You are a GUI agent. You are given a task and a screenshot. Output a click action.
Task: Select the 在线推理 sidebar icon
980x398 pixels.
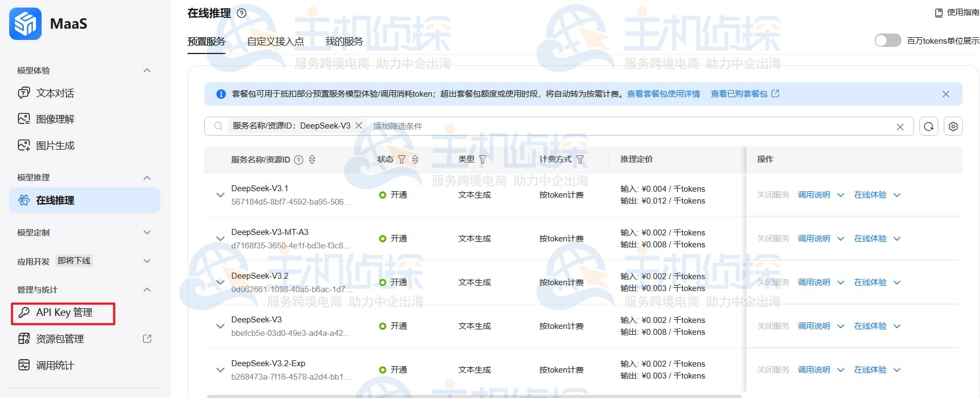pyautogui.click(x=24, y=200)
